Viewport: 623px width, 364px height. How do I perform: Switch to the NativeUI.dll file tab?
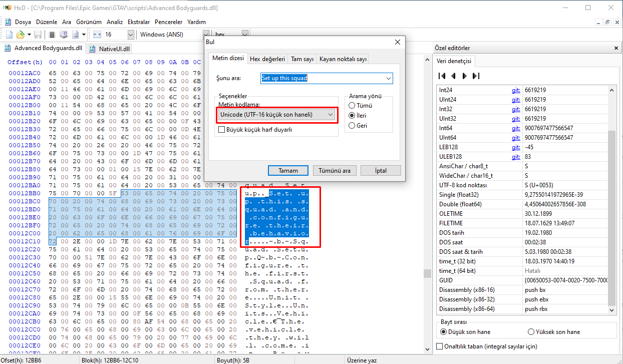point(110,49)
